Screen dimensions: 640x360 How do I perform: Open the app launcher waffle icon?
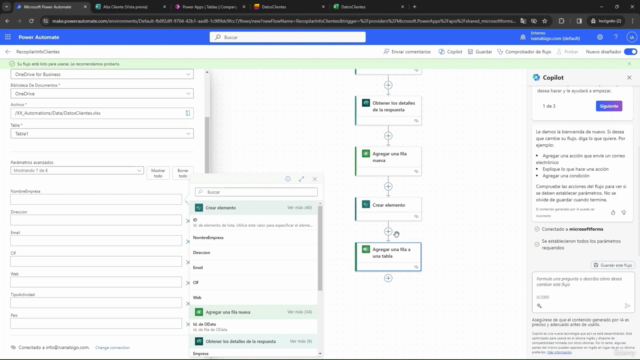(x=8, y=37)
